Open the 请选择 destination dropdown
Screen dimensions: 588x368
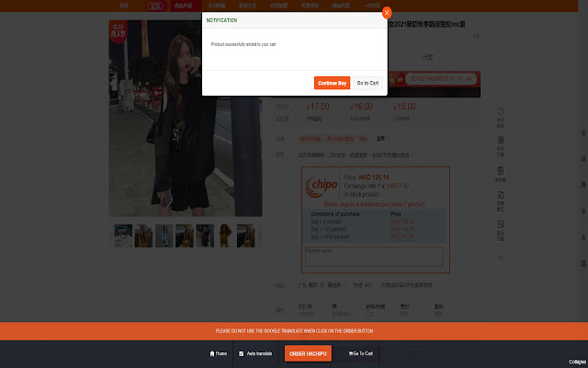point(337,285)
